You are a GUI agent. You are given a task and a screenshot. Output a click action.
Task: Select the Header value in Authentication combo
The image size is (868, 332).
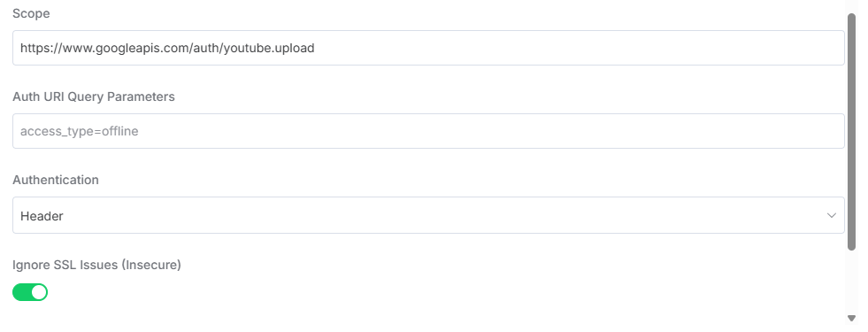point(42,216)
